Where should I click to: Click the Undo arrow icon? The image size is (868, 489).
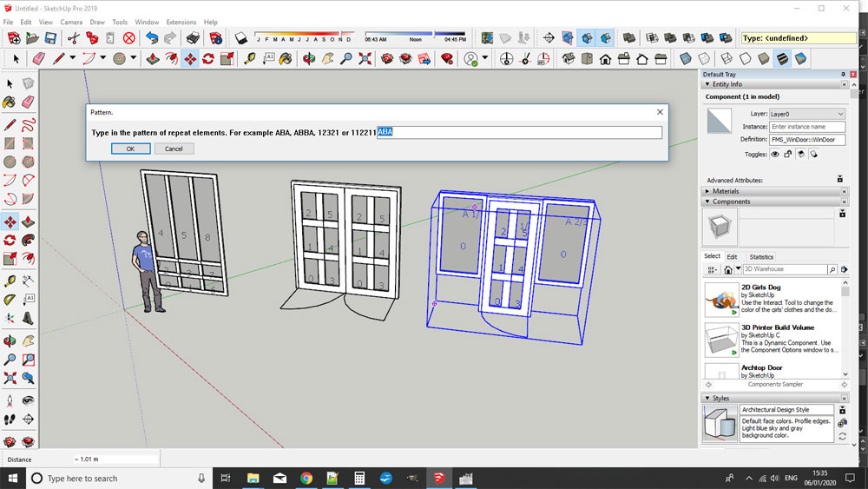pos(152,38)
